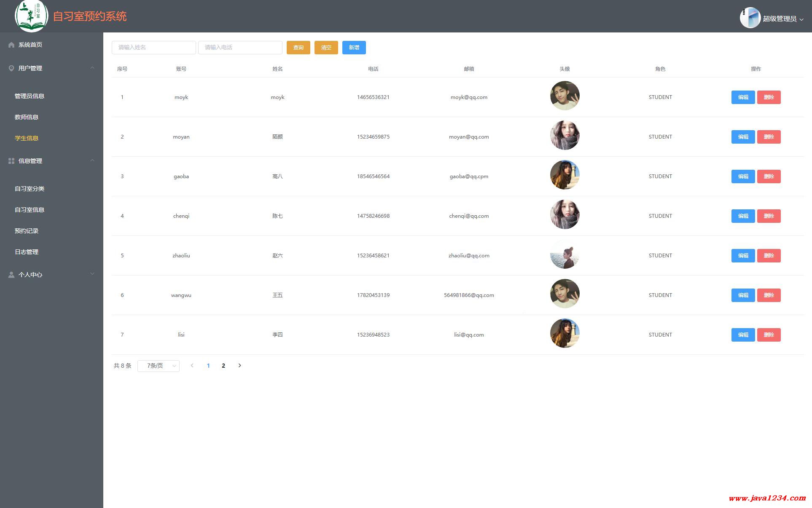
Task: Focus the 请输入电话 phone field
Action: pyautogui.click(x=240, y=48)
